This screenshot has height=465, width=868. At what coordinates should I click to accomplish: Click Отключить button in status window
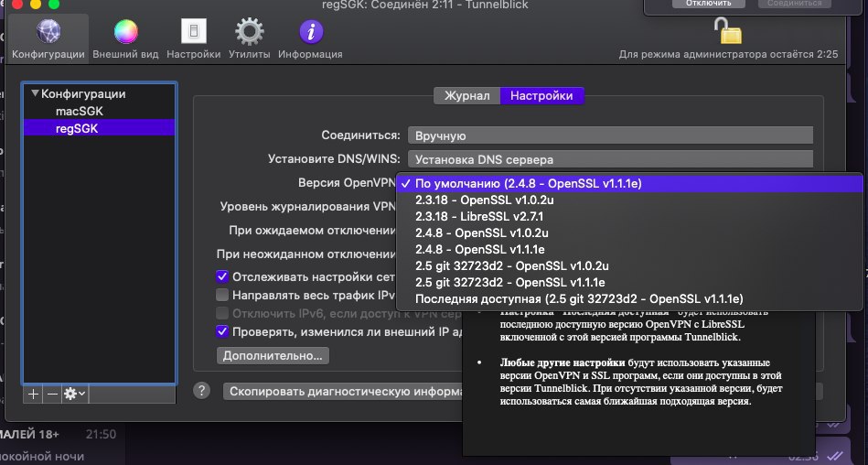pyautogui.click(x=709, y=4)
